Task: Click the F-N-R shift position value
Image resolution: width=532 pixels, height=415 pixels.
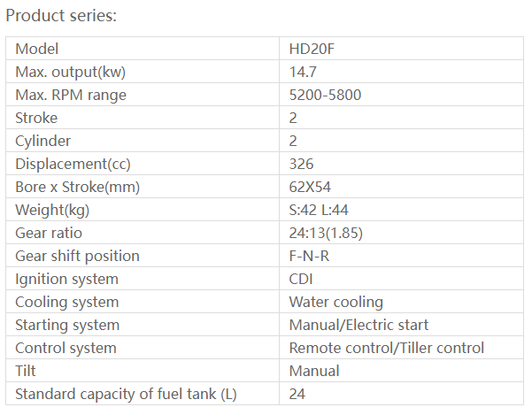Action: tap(308, 256)
